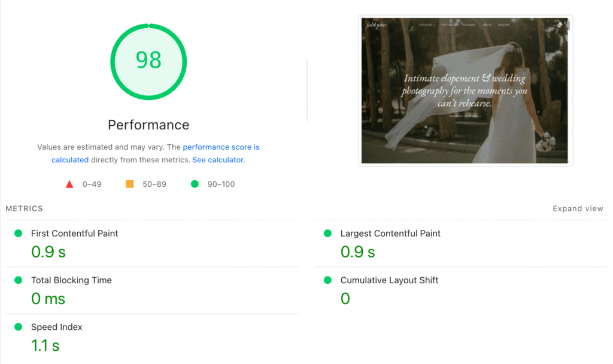Click the See calculator link

point(218,159)
